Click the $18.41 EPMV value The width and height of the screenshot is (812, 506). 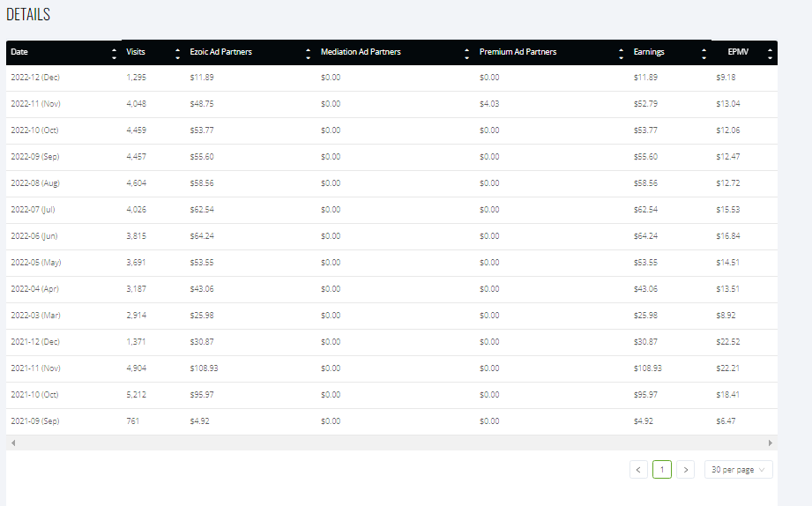click(x=728, y=394)
